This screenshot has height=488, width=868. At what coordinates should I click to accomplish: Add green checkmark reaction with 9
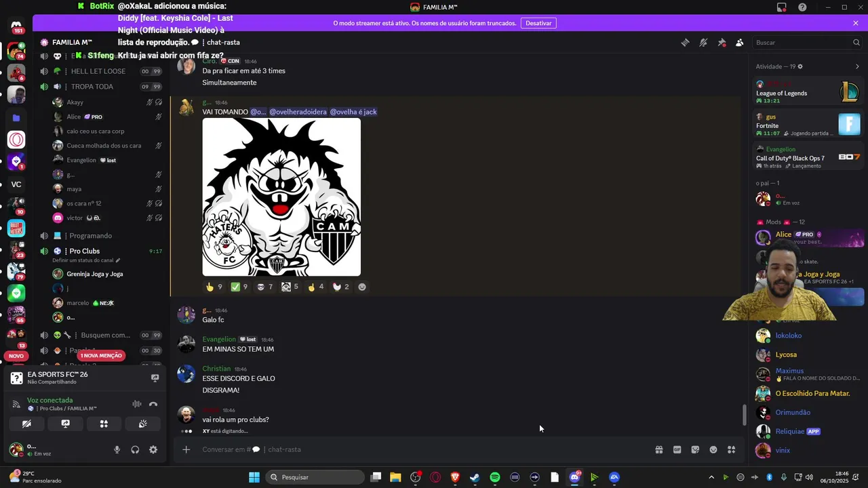[x=239, y=287]
